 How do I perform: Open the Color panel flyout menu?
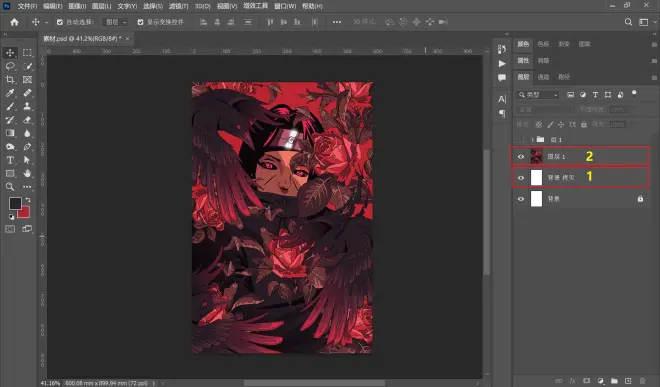654,44
